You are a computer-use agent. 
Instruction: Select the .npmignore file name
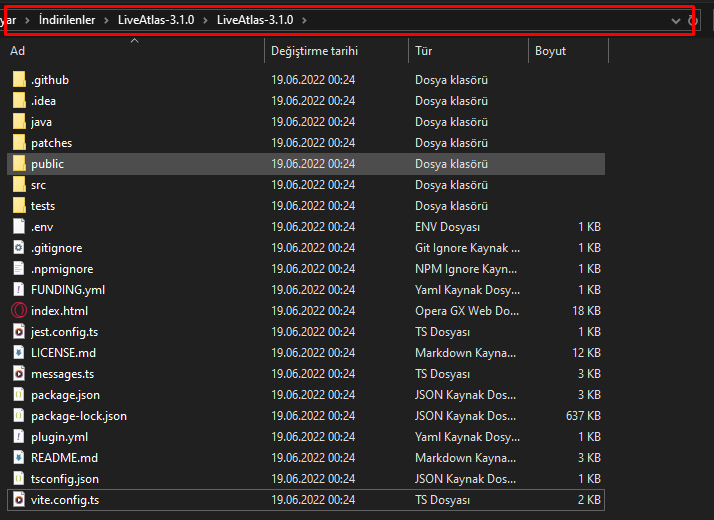62,269
